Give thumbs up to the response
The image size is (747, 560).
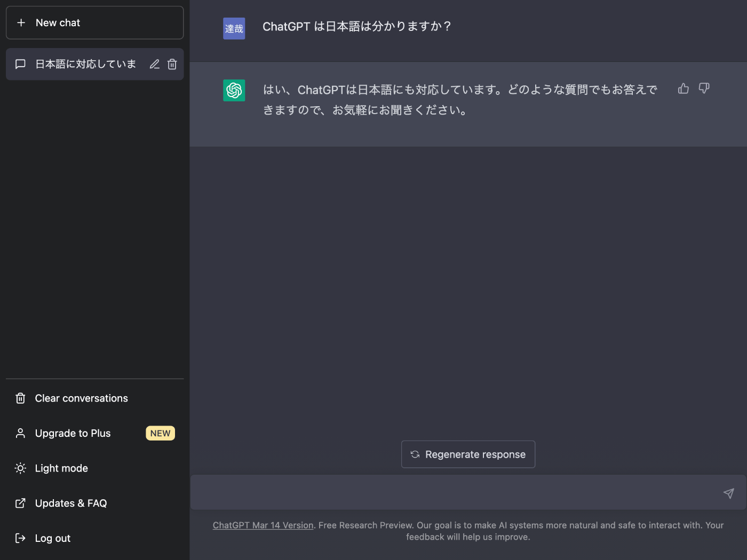pyautogui.click(x=684, y=89)
